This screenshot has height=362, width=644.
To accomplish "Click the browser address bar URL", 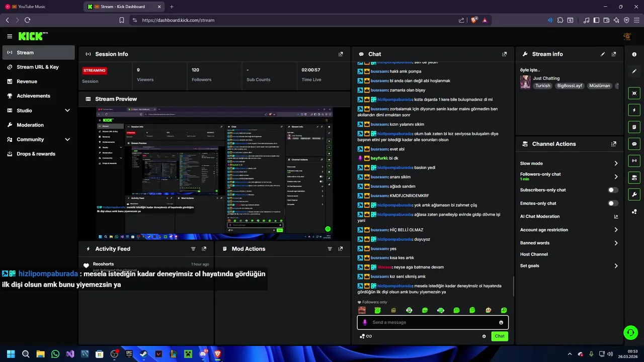I will (x=178, y=20).
